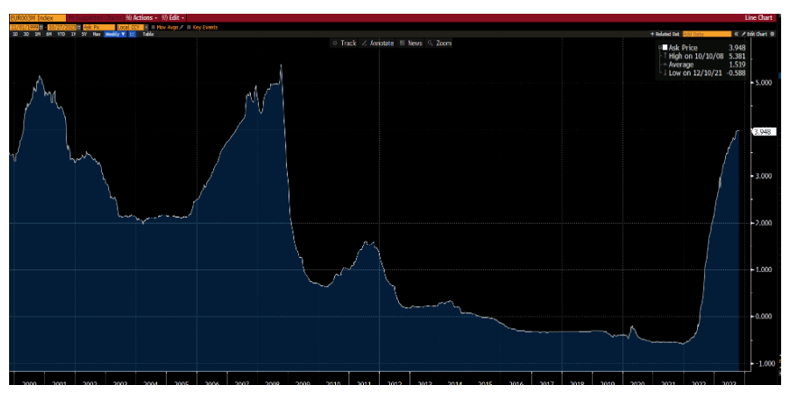Click the Mov Avgs edit pencil

click(x=179, y=26)
